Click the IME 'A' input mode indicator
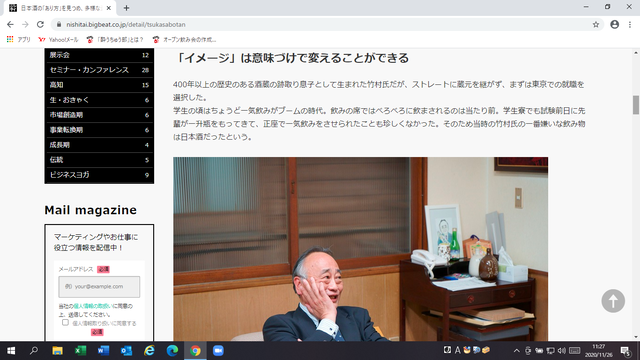The height and width of the screenshot is (360, 640). pos(457,350)
